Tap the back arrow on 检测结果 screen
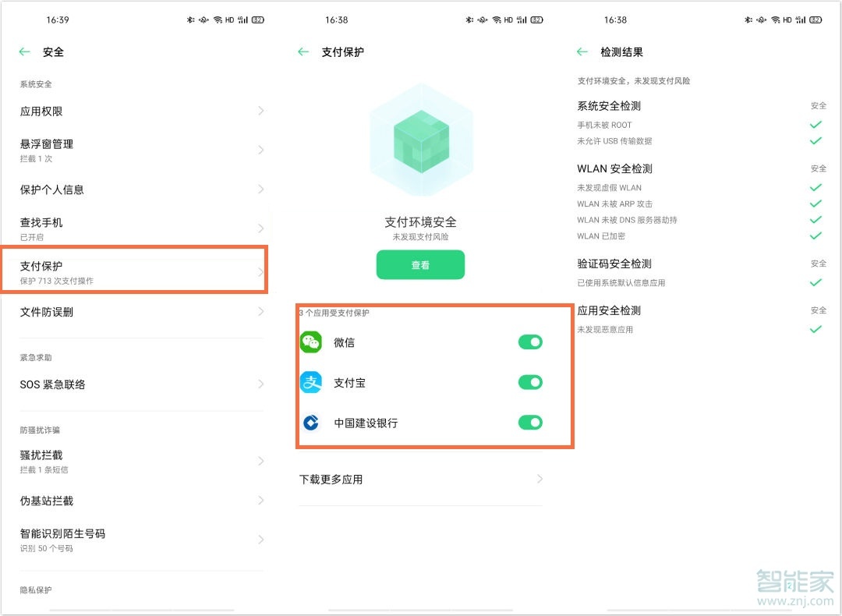Image resolution: width=842 pixels, height=616 pixels. tap(582, 51)
